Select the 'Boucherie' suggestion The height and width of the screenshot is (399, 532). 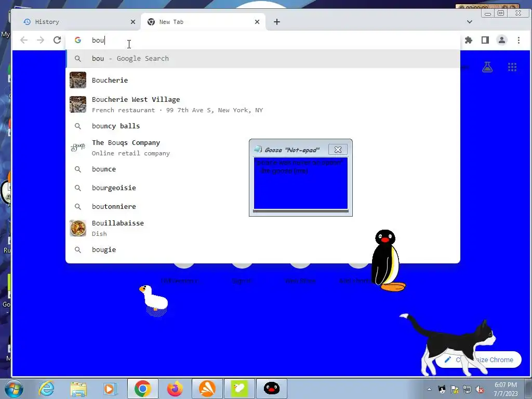[x=262, y=80]
